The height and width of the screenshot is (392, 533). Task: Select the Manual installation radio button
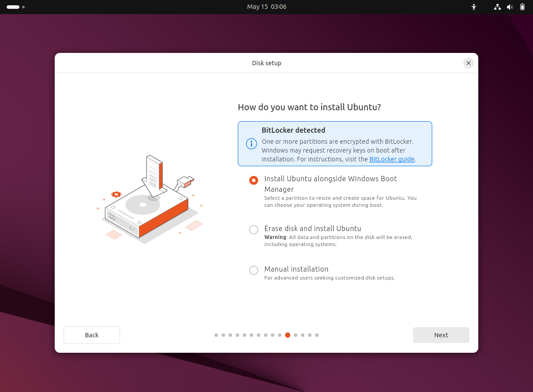[x=254, y=270]
